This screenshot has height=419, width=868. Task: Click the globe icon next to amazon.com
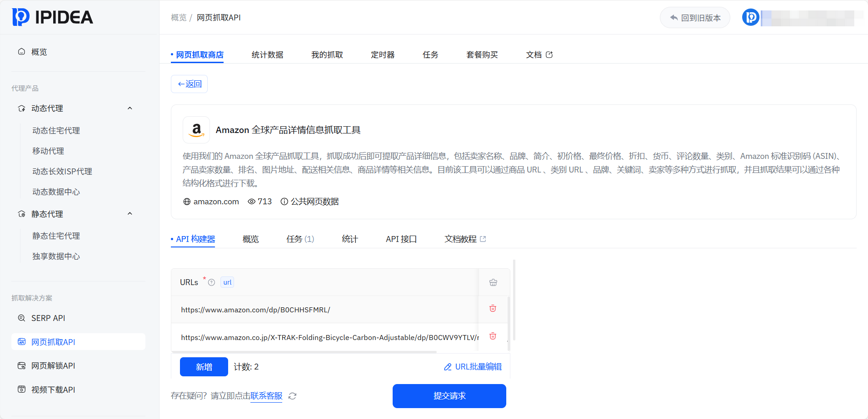[x=187, y=202]
